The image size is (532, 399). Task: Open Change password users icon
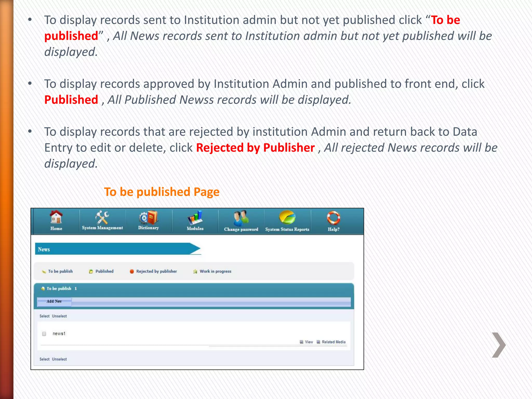(241, 218)
